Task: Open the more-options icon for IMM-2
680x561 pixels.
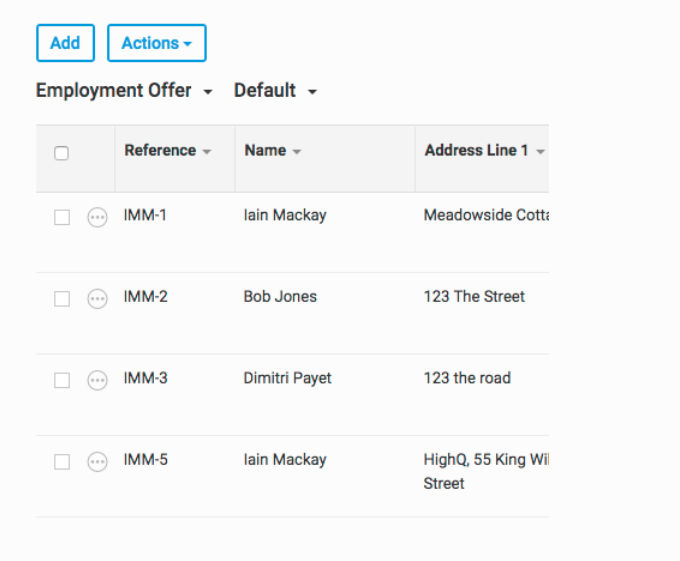Action: pos(97,299)
